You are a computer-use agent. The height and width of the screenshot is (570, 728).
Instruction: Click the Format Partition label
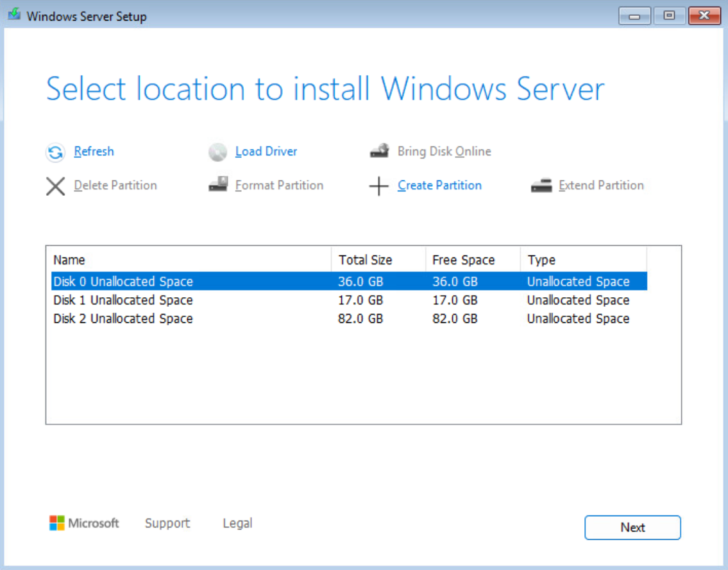pos(279,186)
